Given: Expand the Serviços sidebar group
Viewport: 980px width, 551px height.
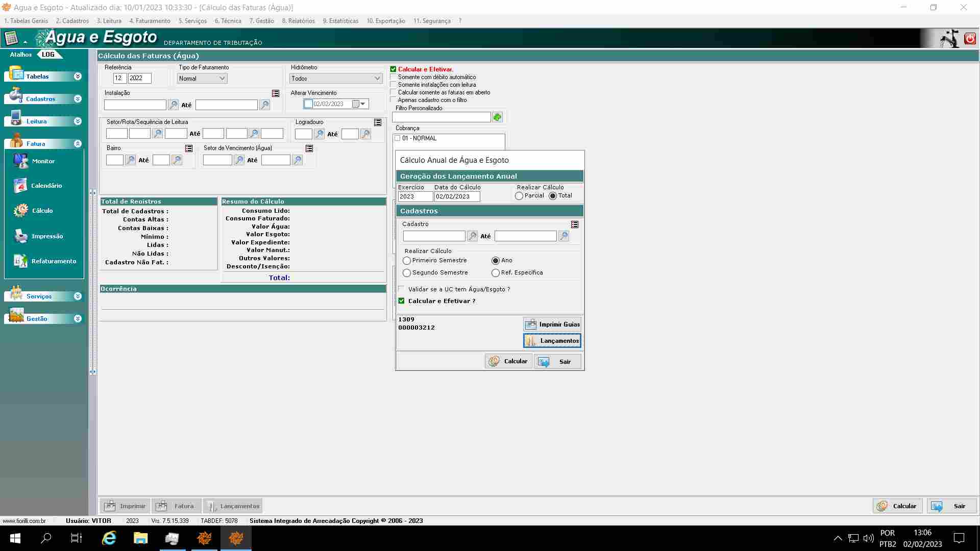Looking at the screenshot, I should [78, 296].
